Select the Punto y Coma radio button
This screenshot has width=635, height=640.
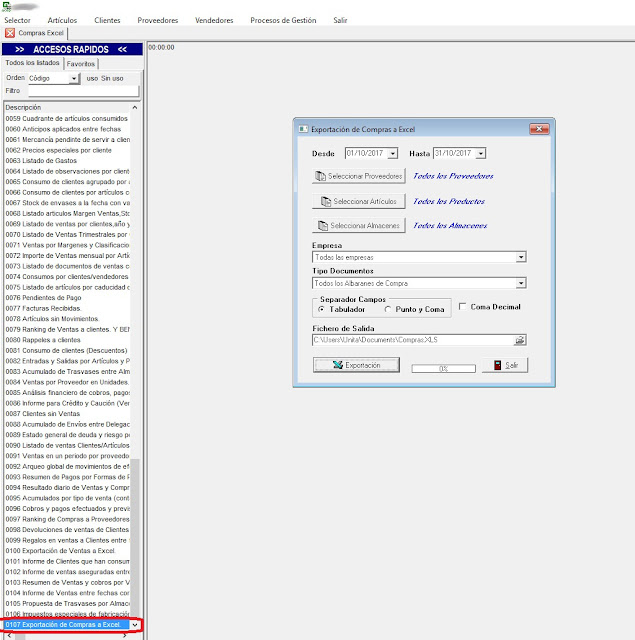[387, 309]
